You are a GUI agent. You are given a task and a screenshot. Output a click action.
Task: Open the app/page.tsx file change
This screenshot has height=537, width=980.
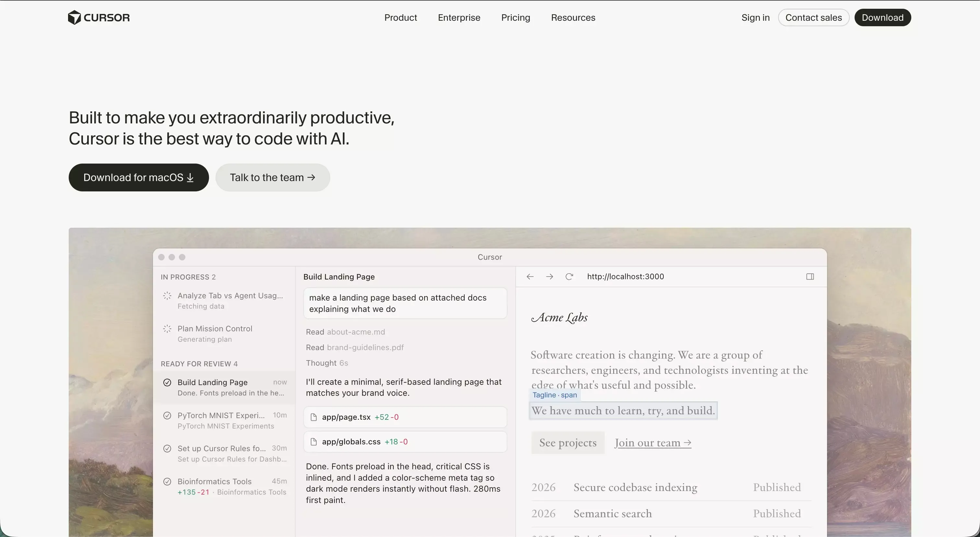tap(405, 417)
